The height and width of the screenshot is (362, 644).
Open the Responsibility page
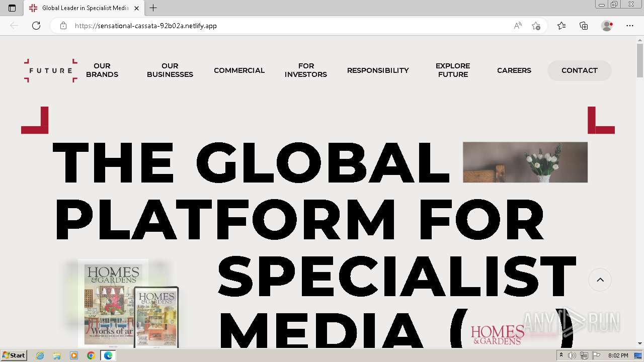[x=378, y=70]
